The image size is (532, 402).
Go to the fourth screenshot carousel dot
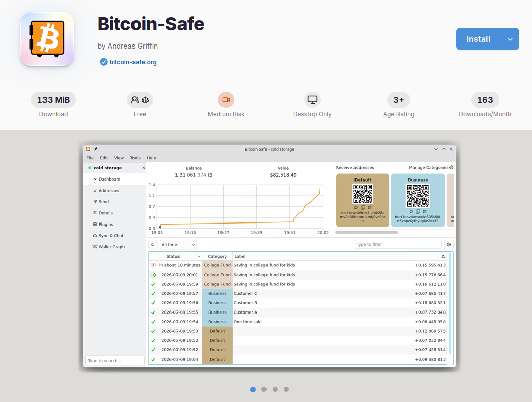286,389
